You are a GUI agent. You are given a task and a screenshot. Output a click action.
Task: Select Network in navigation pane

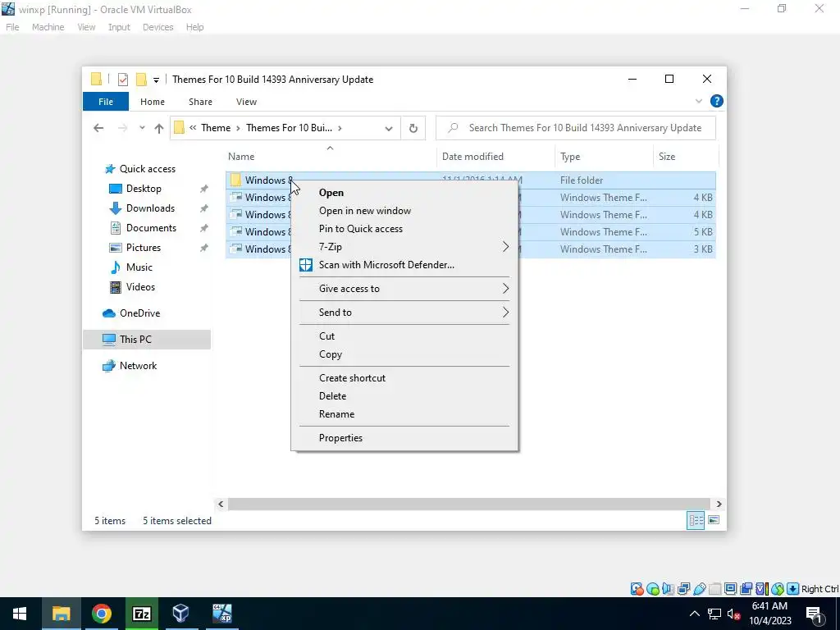click(x=138, y=366)
